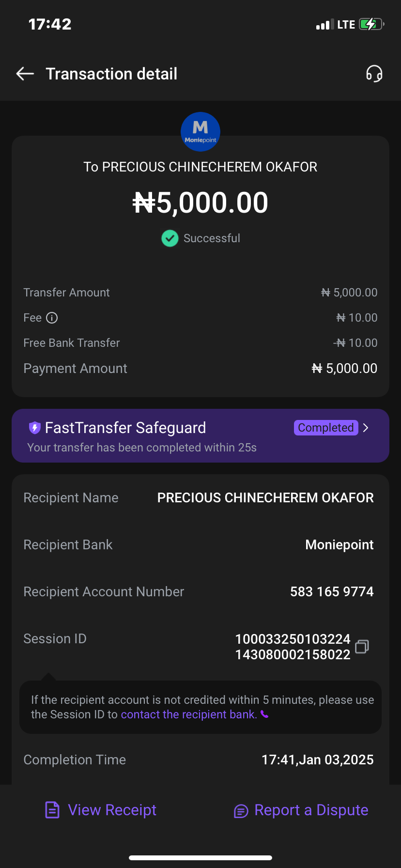Tap the recipient account number 583 165 9774
The image size is (401, 868).
[332, 591]
